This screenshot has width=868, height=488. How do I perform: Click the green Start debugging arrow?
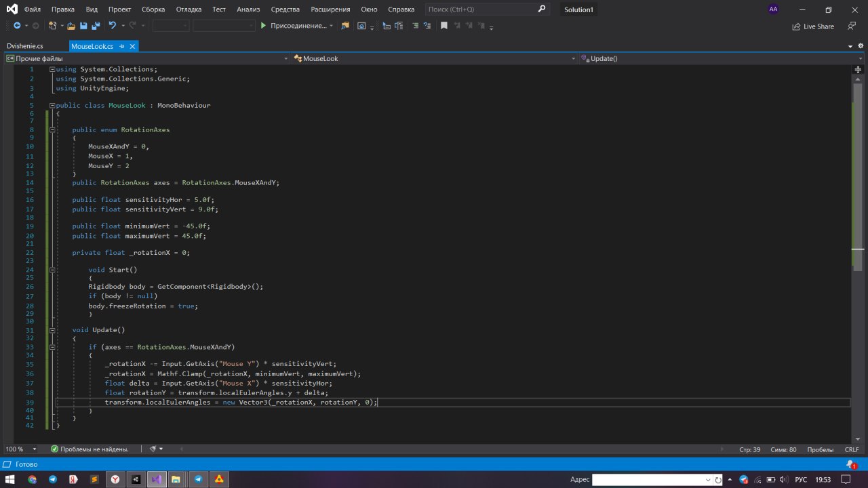[x=263, y=26]
